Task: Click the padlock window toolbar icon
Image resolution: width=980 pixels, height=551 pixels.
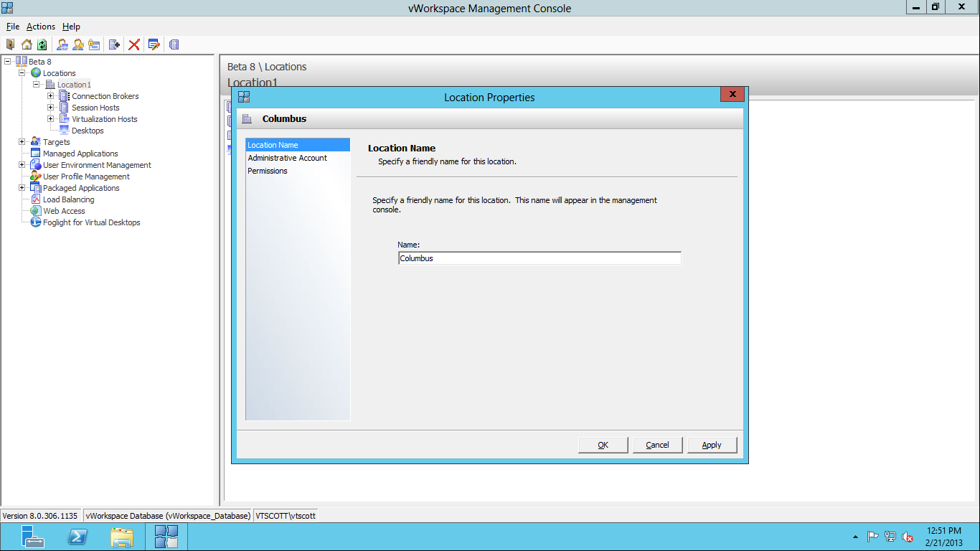Action: pos(94,44)
